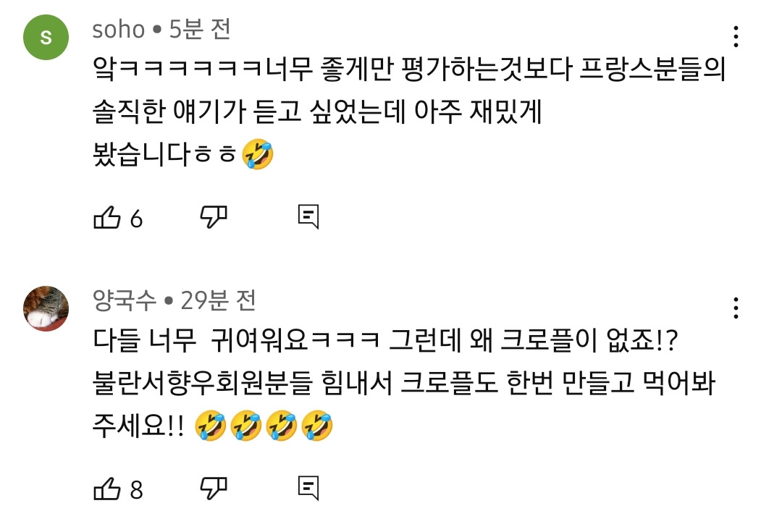782x532 pixels.
Task: Click the first laughing emoji after '주세요!!'
Action: (211, 426)
